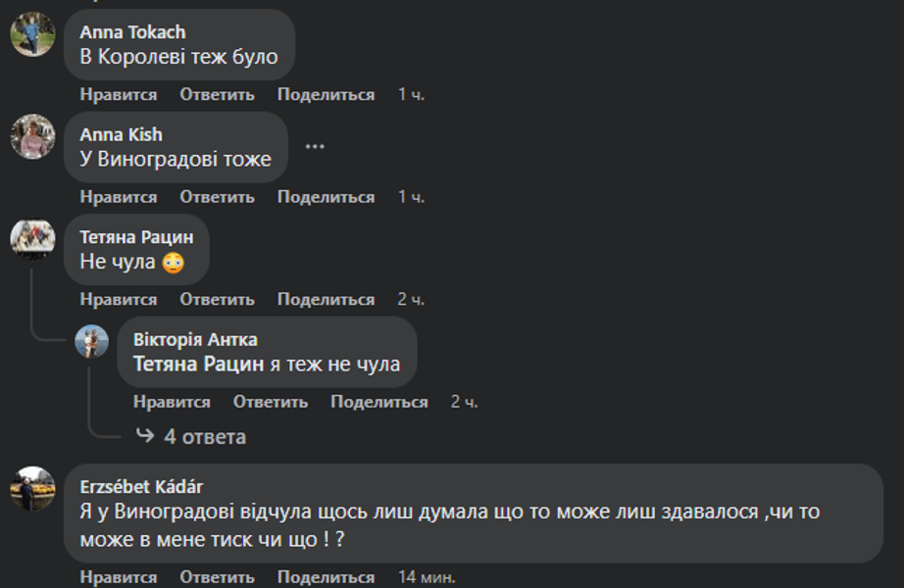Open Anna Tokach's profile picture
This screenshot has height=588, width=904.
point(32,34)
